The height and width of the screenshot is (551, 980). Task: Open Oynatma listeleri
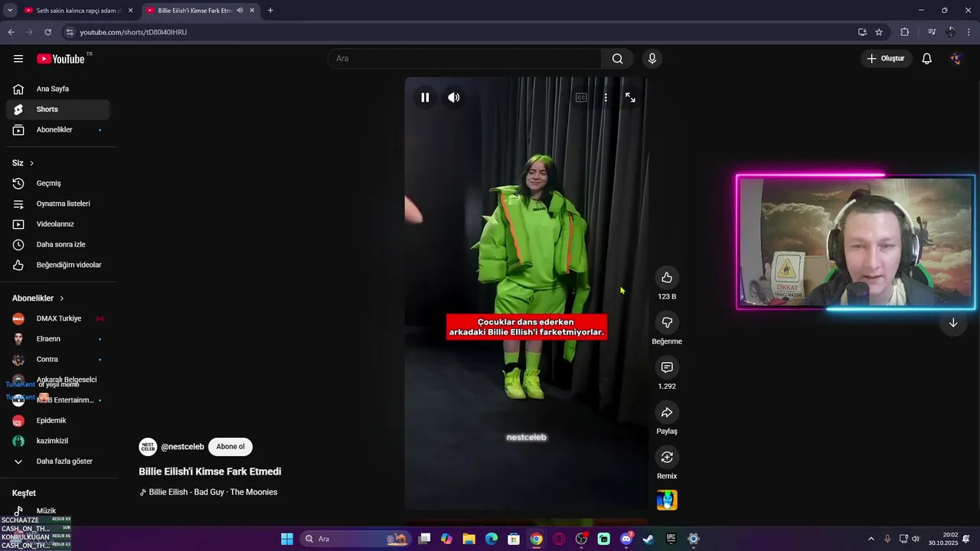(58, 204)
